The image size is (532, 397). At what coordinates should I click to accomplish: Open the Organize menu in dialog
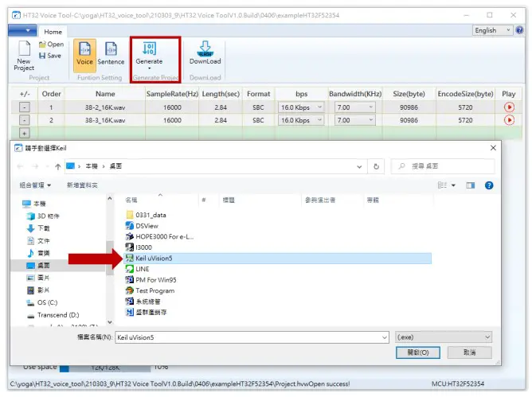pyautogui.click(x=35, y=185)
